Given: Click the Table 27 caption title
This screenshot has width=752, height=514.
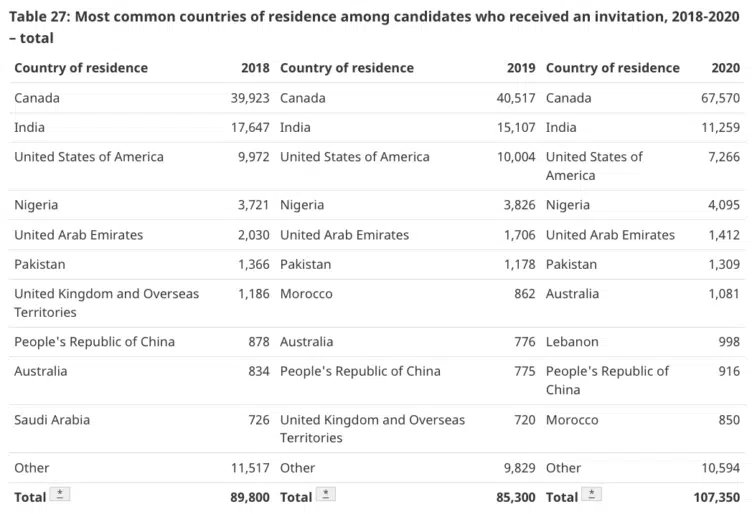Looking at the screenshot, I should click(374, 27).
